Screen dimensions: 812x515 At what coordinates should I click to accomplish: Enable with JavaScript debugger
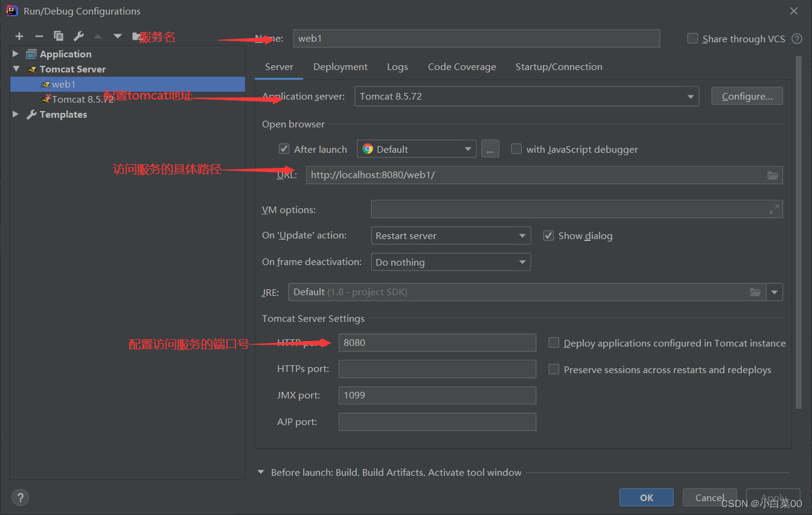tap(516, 149)
